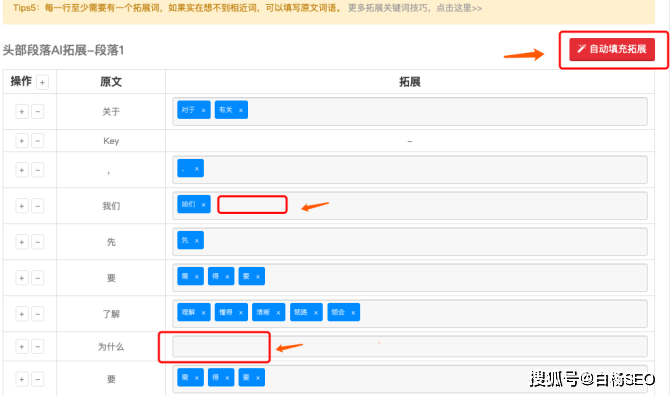Click plus in 要 row directly above 了解

22,278
